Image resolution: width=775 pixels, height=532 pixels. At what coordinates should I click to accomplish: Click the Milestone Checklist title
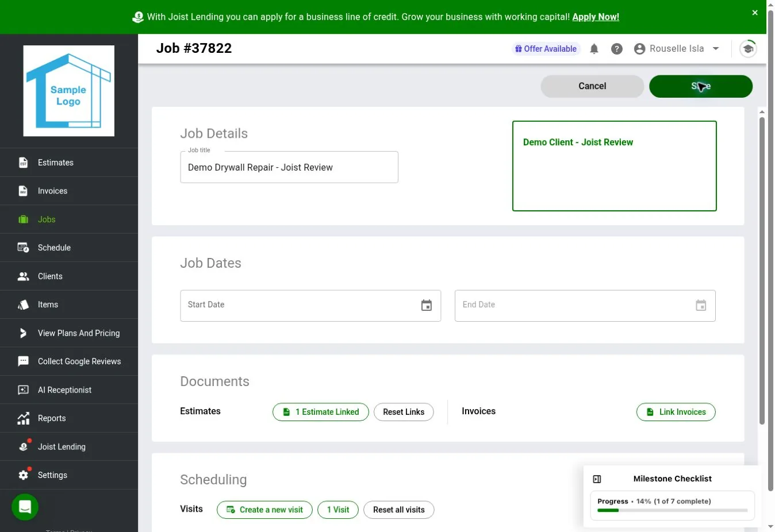coord(673,479)
